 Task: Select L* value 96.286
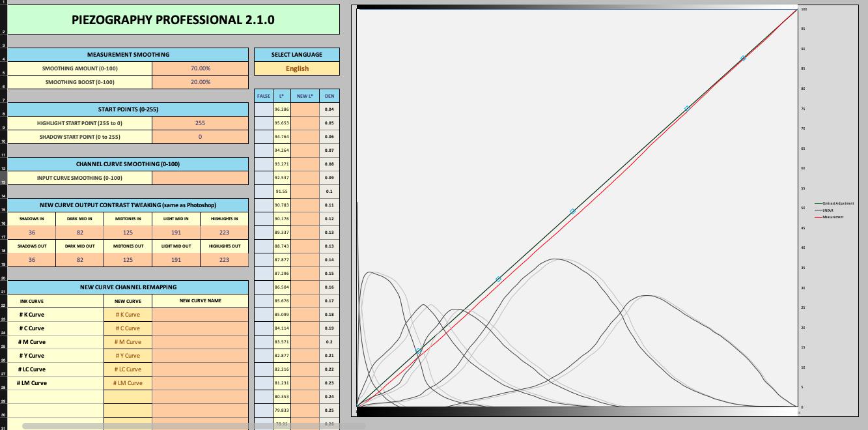click(282, 109)
